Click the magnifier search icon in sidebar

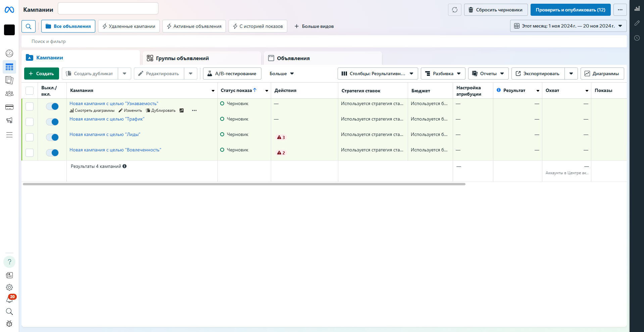(x=9, y=312)
